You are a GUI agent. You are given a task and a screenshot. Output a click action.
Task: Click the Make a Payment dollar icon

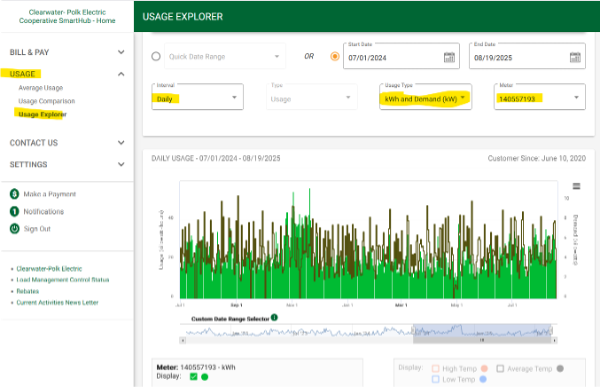tap(15, 194)
